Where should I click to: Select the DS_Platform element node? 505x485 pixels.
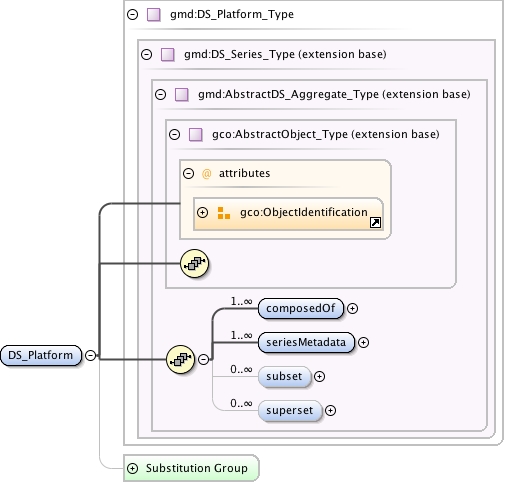[41, 355]
